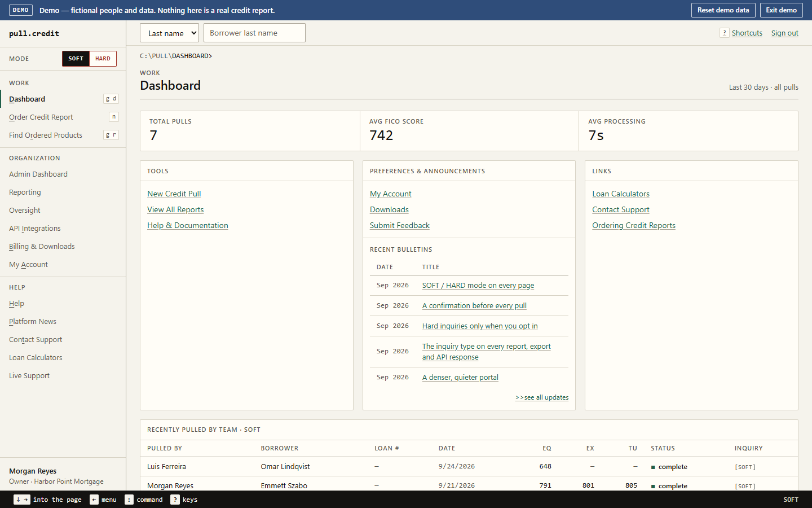Click the g r badge beside Find Ordered Products

111,135
